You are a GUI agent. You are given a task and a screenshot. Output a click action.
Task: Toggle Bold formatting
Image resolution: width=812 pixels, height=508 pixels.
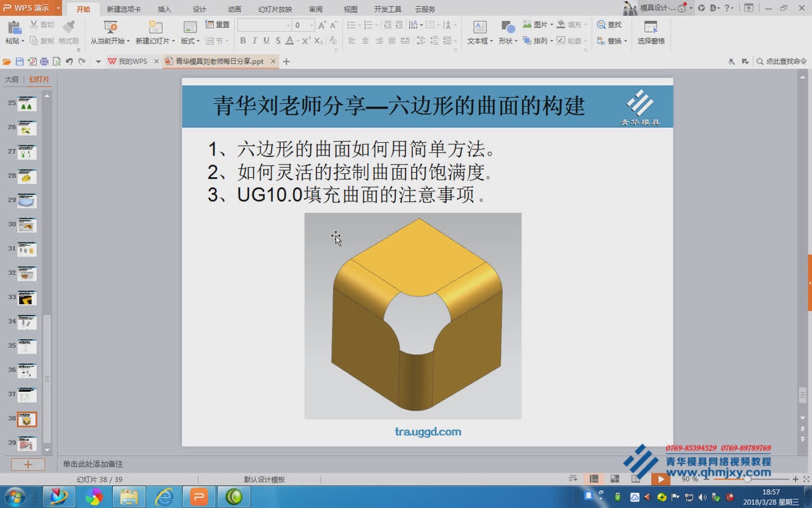click(243, 41)
